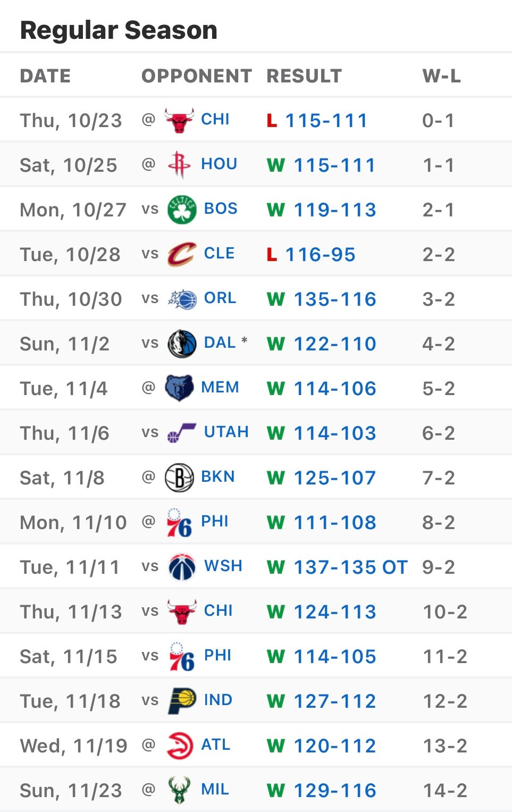This screenshot has width=512, height=812.
Task: Select the MEM team name link
Action: pyautogui.click(x=220, y=388)
